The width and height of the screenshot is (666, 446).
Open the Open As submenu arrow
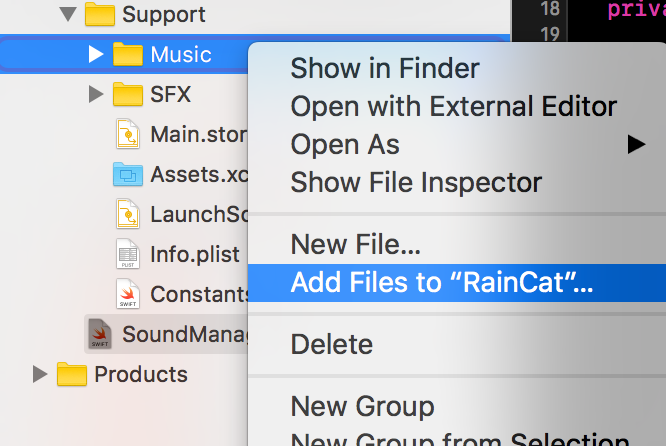636,144
